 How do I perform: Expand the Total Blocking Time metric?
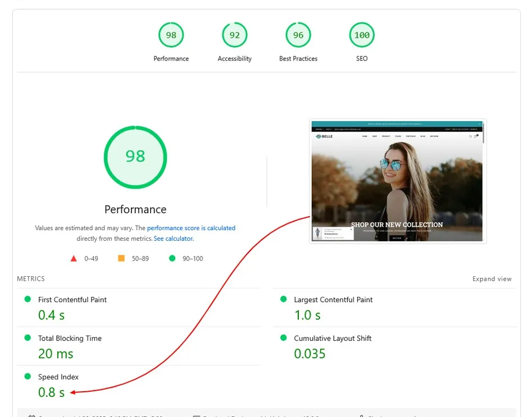70,338
